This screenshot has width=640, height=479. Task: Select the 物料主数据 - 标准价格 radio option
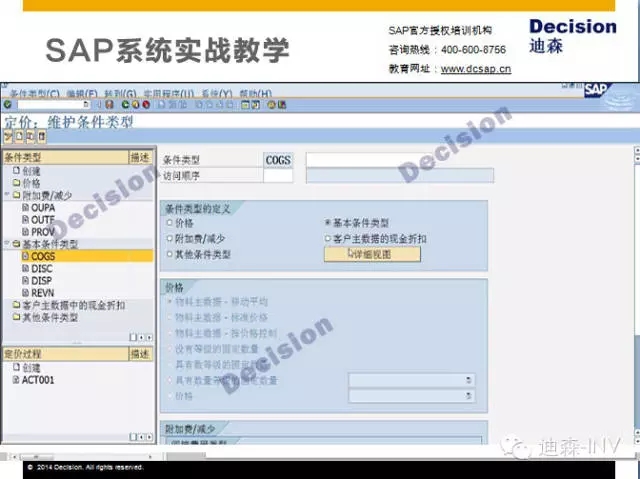pos(170,317)
